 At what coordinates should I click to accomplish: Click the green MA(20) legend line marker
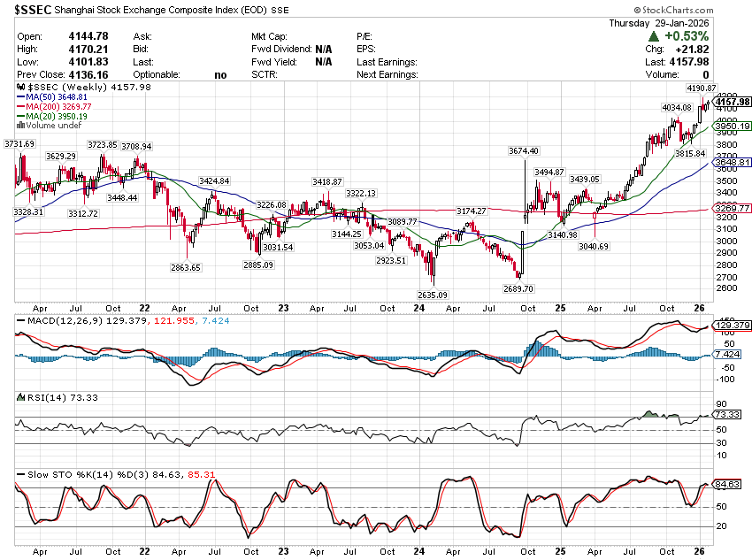point(20,117)
